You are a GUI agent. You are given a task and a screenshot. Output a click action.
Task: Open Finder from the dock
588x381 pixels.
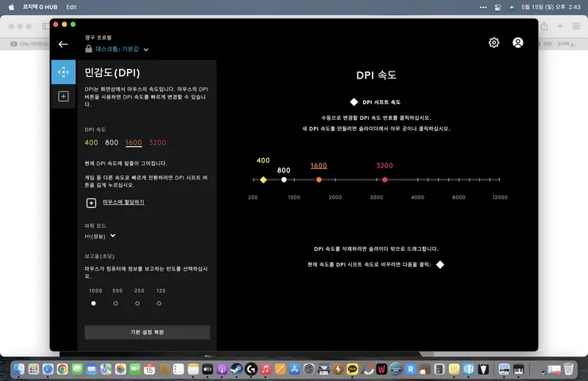click(18, 369)
